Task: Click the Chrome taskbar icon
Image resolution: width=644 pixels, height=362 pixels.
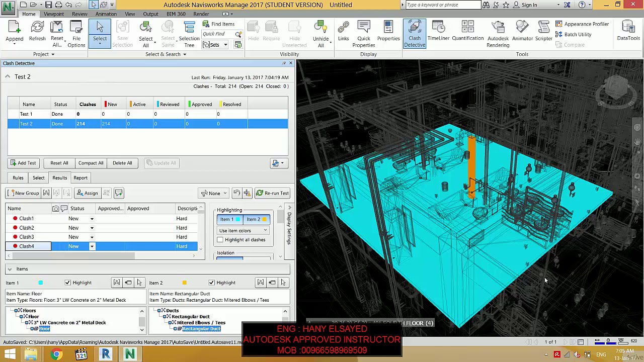Action: 56,355
